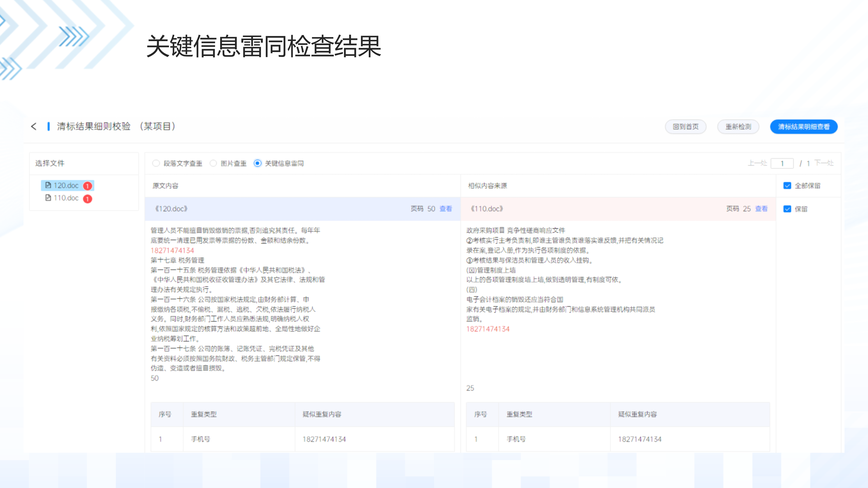
Task: Go back using the left arrow icon
Action: [x=33, y=127]
